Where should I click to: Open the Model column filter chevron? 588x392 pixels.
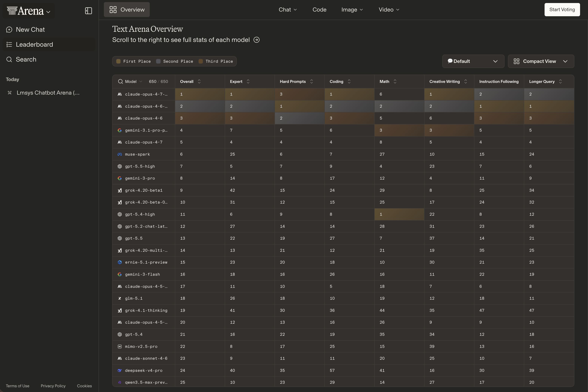click(x=141, y=82)
